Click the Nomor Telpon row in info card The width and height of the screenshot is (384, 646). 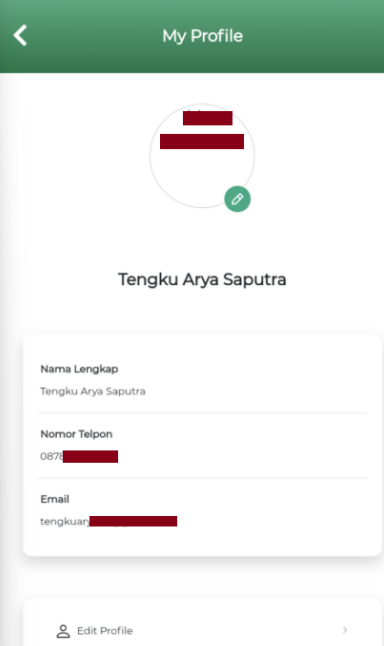(x=202, y=445)
